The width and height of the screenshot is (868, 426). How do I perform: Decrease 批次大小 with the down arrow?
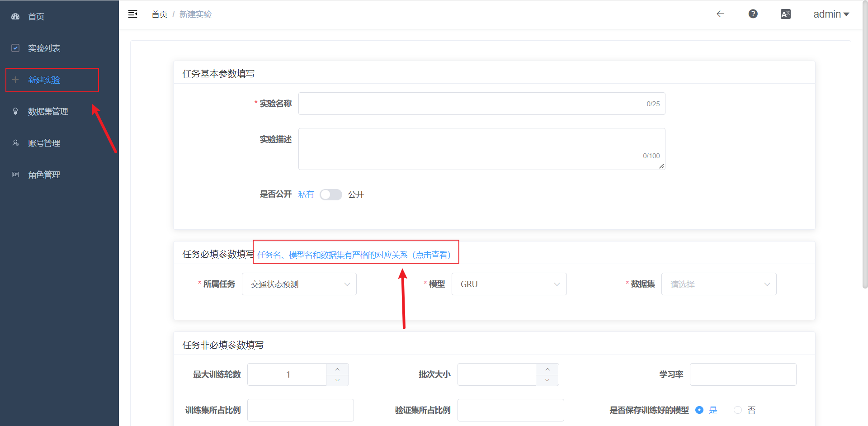coord(547,380)
